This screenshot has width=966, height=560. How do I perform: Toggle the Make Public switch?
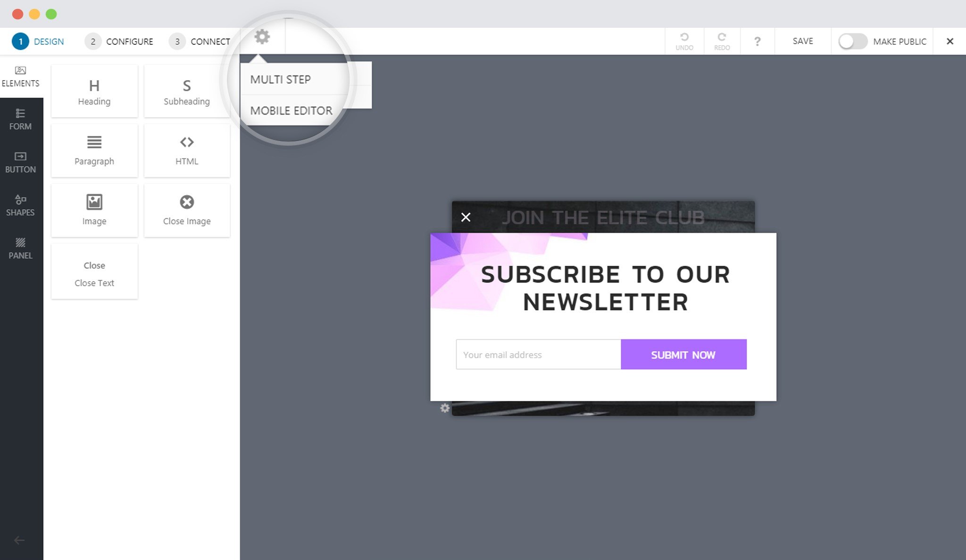coord(853,41)
